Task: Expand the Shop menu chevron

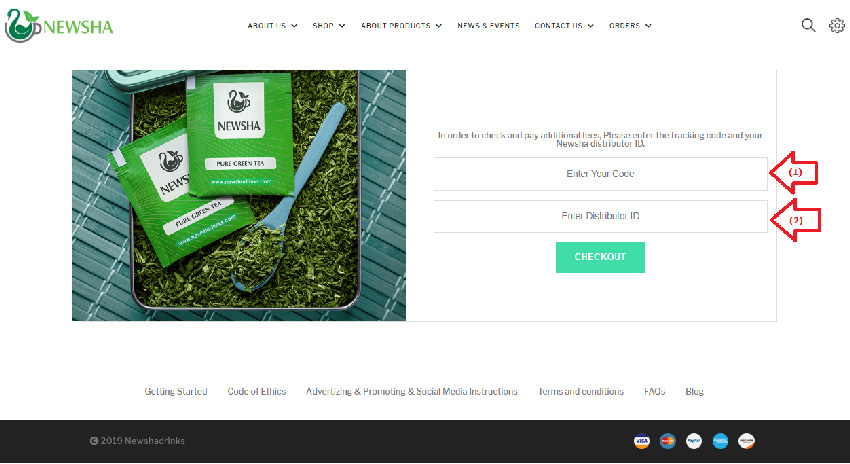Action: tap(342, 25)
